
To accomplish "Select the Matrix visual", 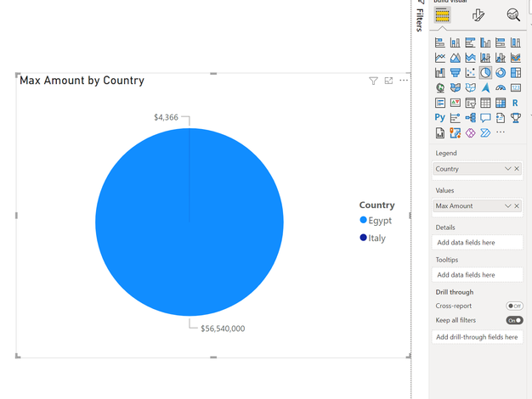I will [x=501, y=103].
